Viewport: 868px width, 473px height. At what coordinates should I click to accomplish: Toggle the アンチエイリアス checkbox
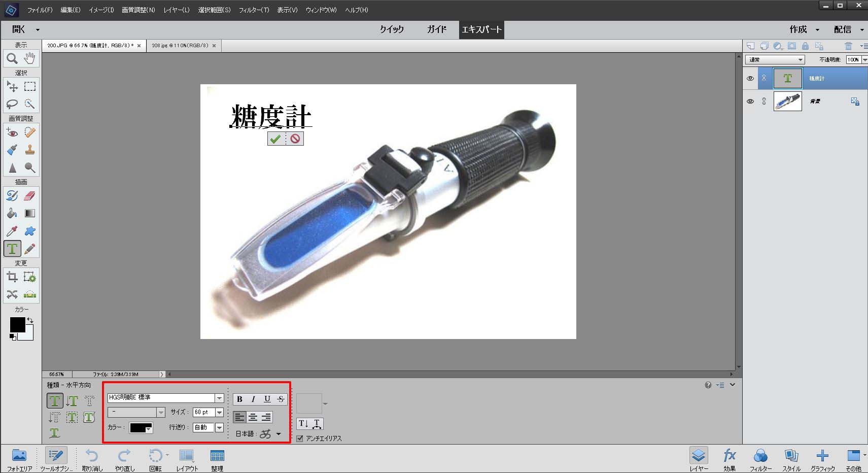click(x=300, y=438)
